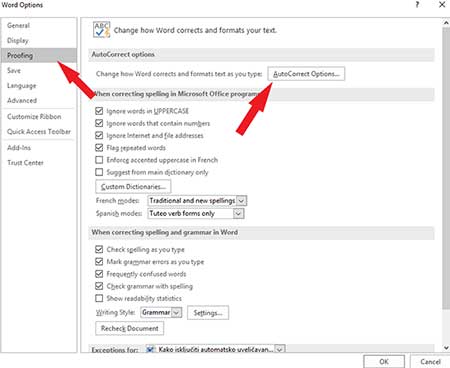Expand the Writing Style dropdown
The width and height of the screenshot is (450, 368).
coord(177,312)
